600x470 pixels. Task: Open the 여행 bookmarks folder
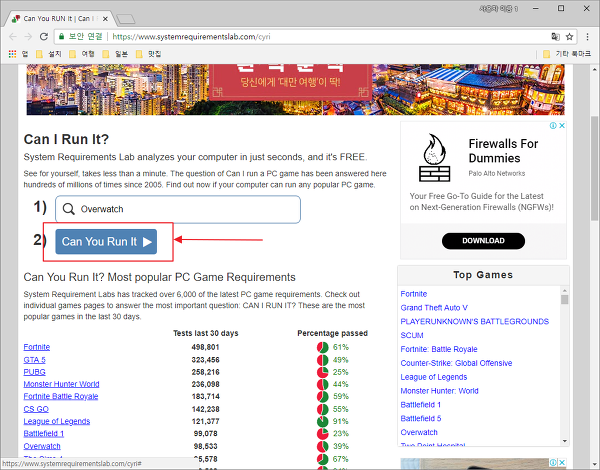82,54
